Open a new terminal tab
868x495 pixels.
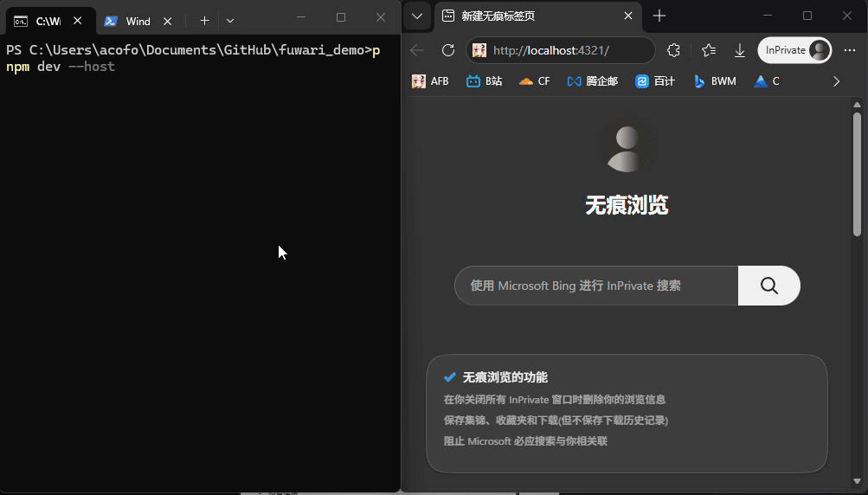[204, 21]
